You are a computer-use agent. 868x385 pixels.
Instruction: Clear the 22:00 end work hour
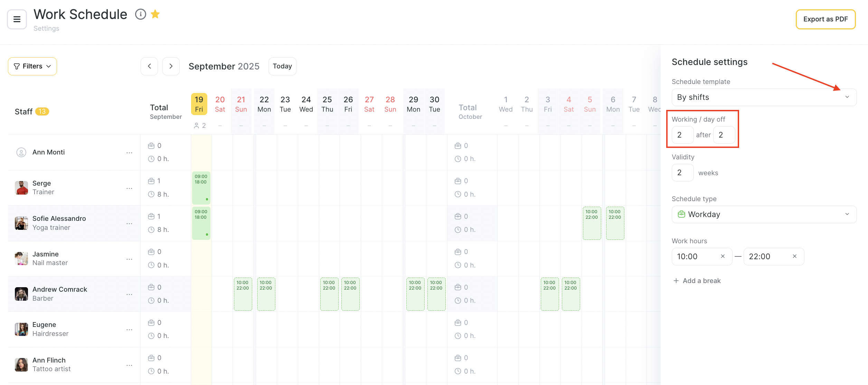point(794,256)
